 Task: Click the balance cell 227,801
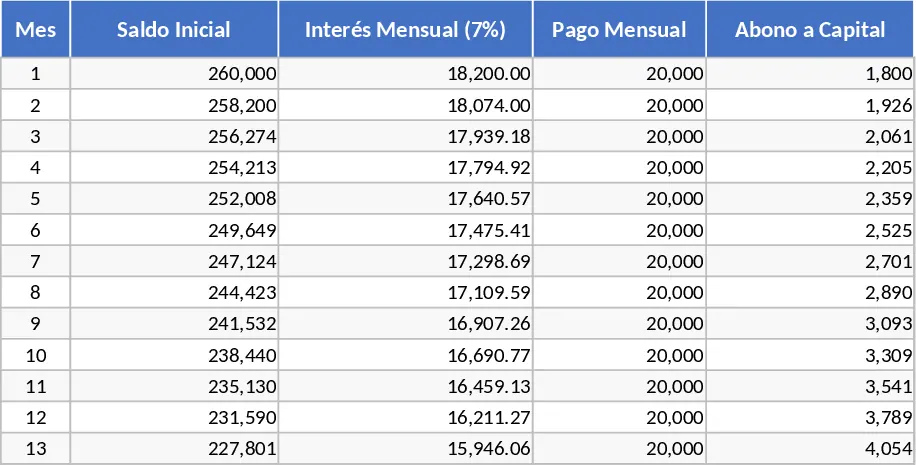coord(174,449)
